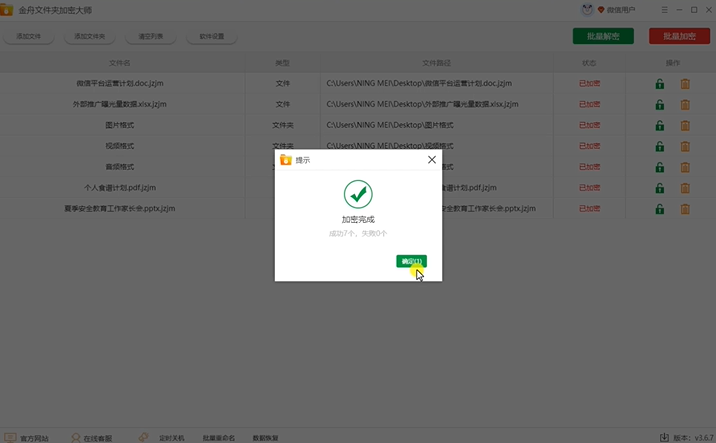Click the trash icon for 夏季安全教育工作家长会.pptx.jzjm

(685, 209)
